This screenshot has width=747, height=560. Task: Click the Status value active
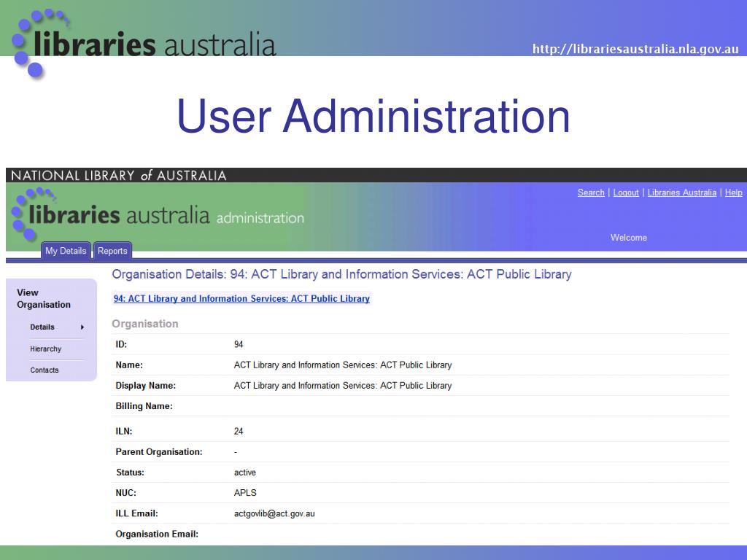tap(245, 472)
